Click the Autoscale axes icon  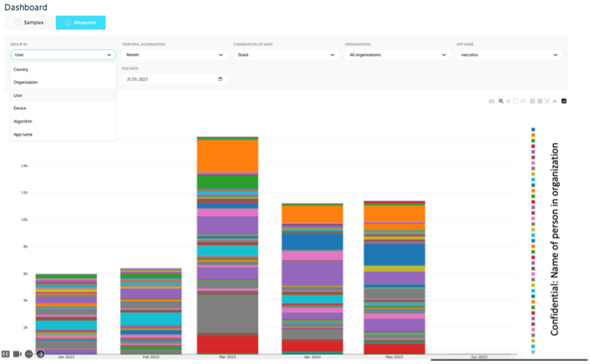[548, 101]
